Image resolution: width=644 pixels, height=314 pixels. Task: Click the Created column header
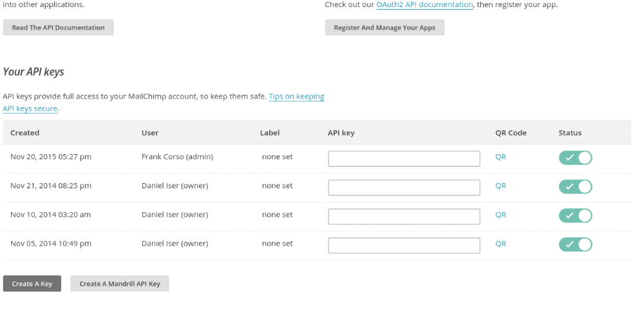[x=24, y=133]
